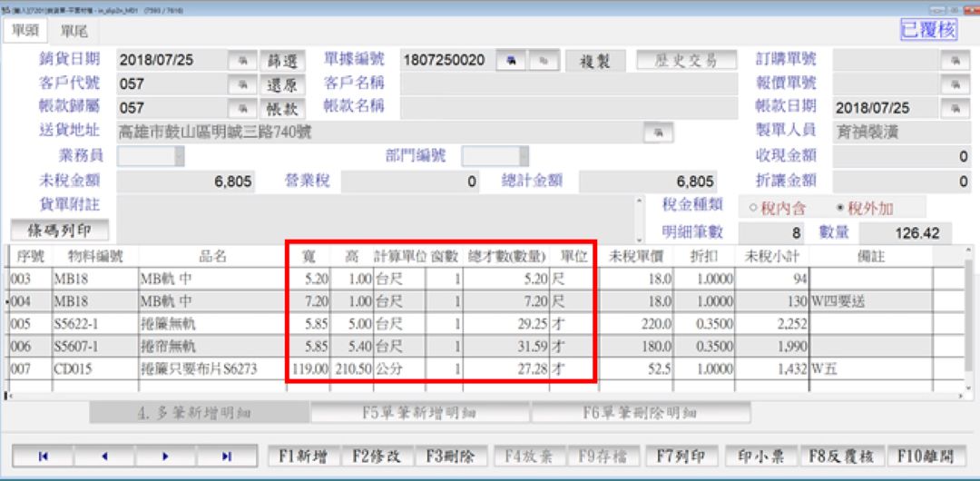Click 寬 cell 119.00
The width and height of the screenshot is (980, 481).
tap(309, 369)
